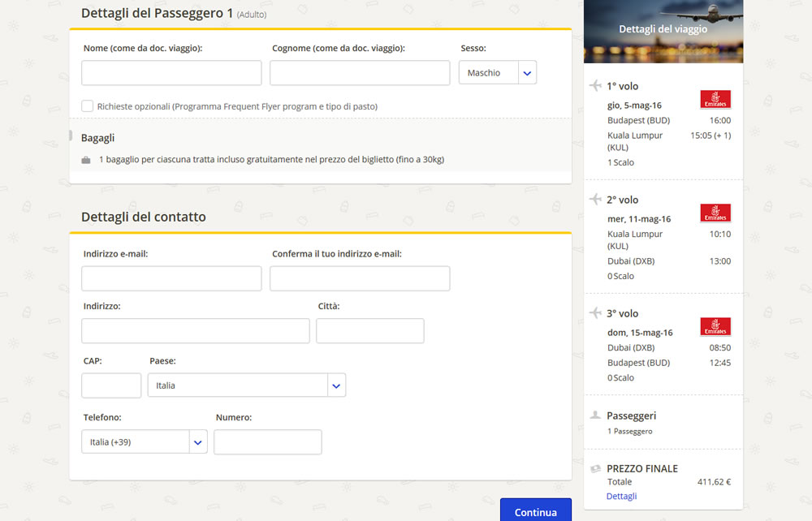Open the Telefono prefix dropdown Italia (+39)
The width and height of the screenshot is (812, 521).
click(144, 442)
